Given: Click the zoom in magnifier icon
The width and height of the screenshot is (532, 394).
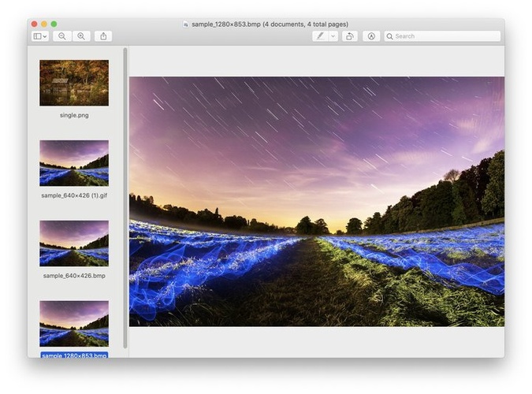Looking at the screenshot, I should (81, 36).
